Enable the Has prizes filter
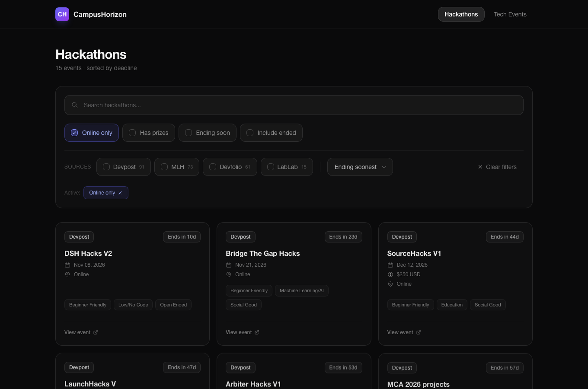The height and width of the screenshot is (389, 588). coord(149,133)
